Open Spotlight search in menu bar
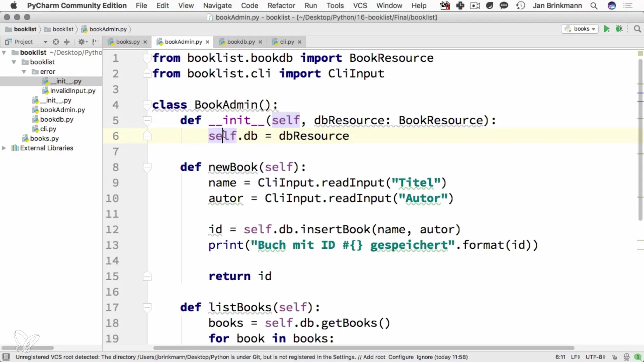This screenshot has width=644, height=362. (594, 6)
